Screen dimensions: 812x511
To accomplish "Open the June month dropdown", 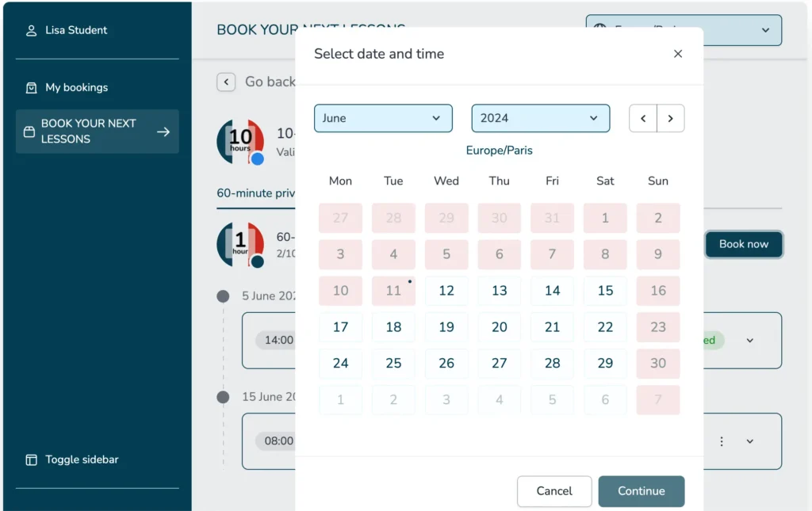I will [383, 118].
